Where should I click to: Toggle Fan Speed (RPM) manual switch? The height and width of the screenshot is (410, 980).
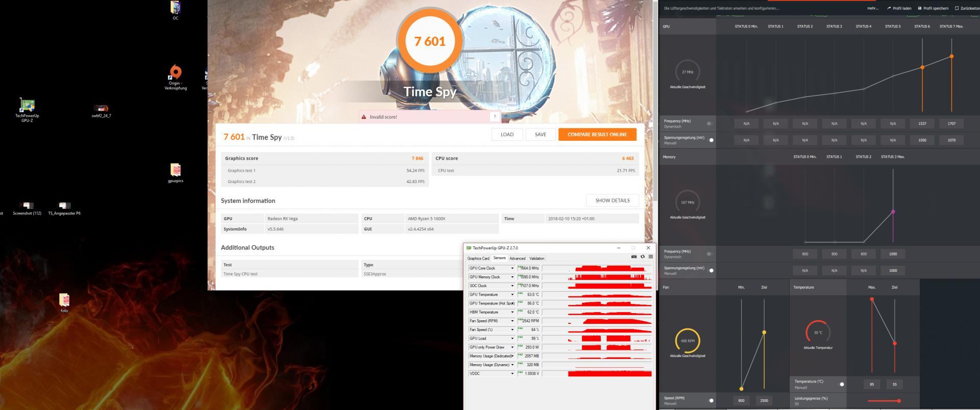click(710, 400)
